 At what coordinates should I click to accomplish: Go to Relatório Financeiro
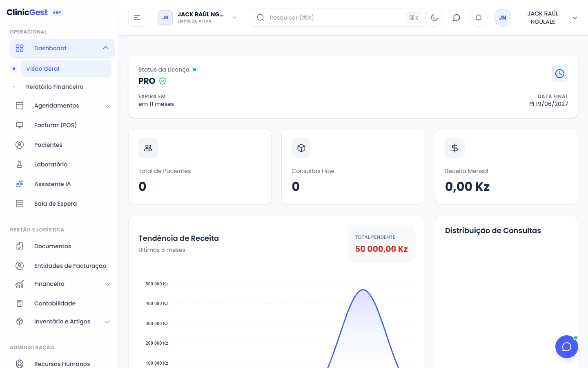click(x=55, y=87)
